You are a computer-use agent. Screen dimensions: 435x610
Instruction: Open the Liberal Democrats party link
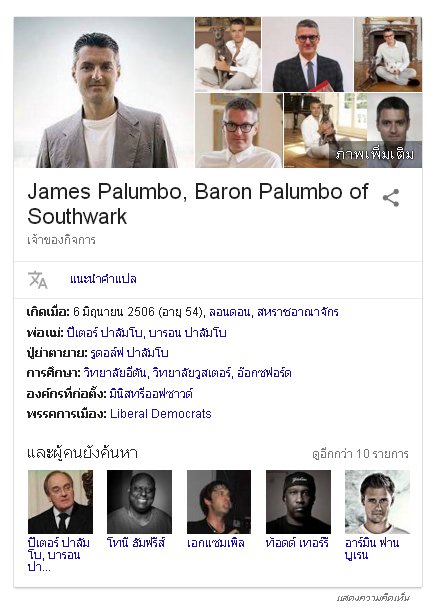pos(161,414)
